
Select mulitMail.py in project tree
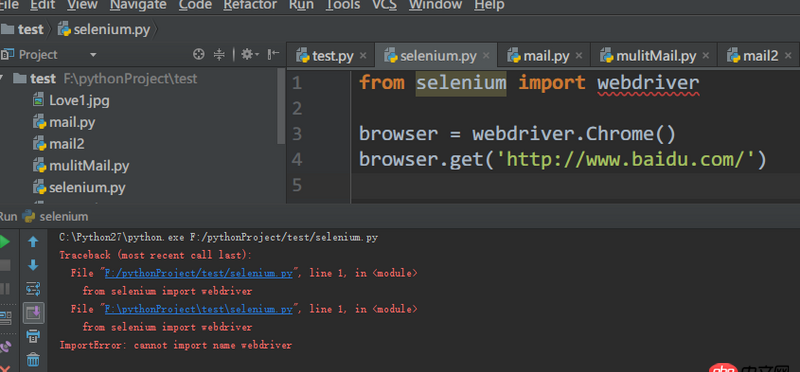81,166
